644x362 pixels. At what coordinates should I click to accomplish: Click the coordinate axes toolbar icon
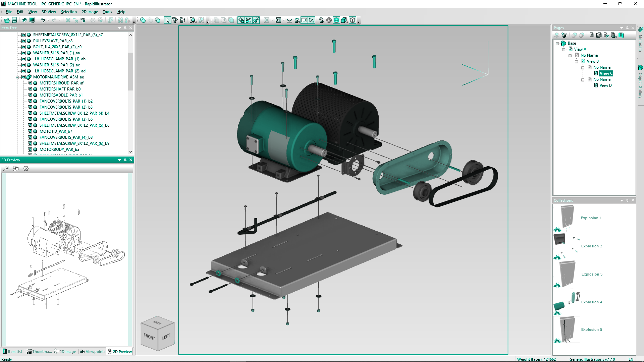click(312, 20)
